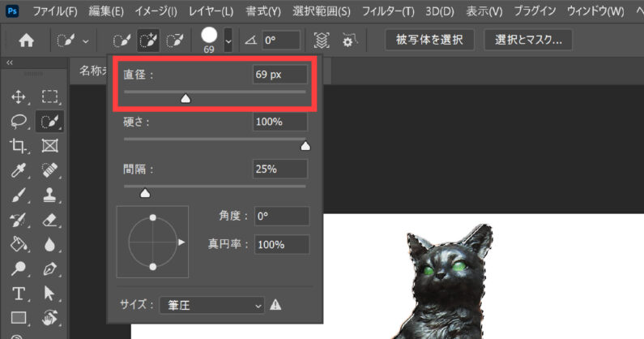Screen dimensions: 644x339
Task: Open the ファイル(F) menu
Action: tap(55, 11)
